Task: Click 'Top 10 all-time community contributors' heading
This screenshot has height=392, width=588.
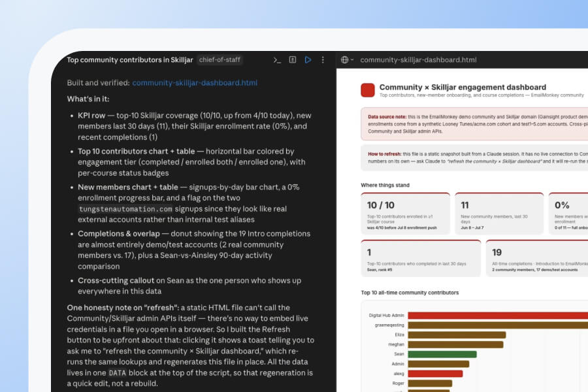Action: pyautogui.click(x=410, y=293)
